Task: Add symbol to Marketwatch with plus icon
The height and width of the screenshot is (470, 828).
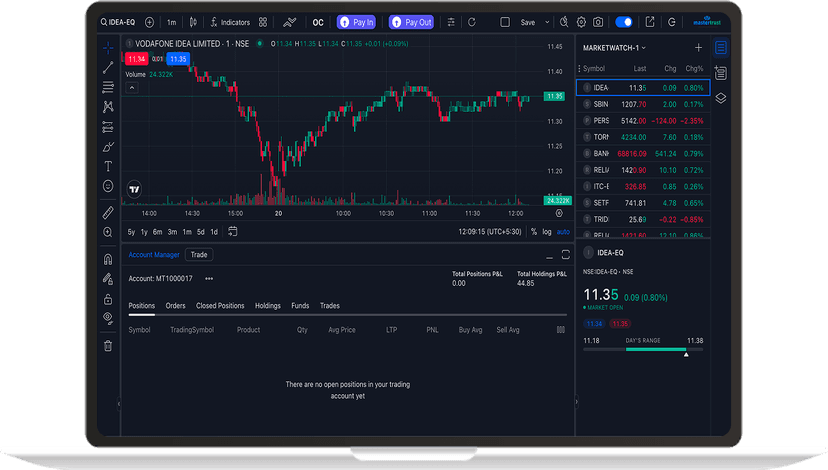Action: pyautogui.click(x=698, y=47)
